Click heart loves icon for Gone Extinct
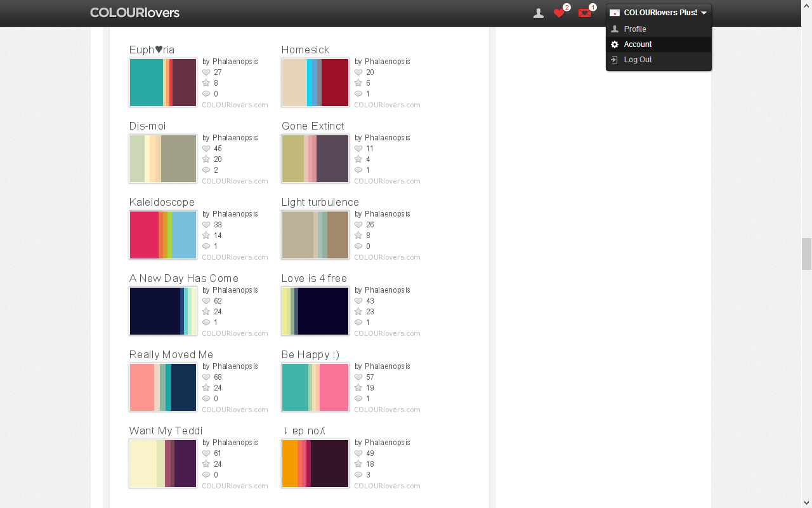The height and width of the screenshot is (508, 812). point(358,149)
